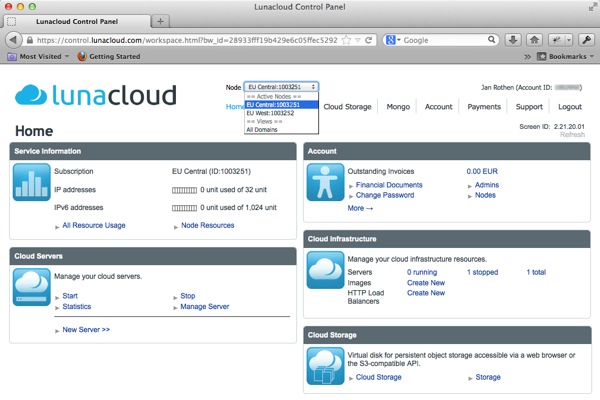Open Node Resources link
This screenshot has height=400, width=600.
pyautogui.click(x=207, y=225)
